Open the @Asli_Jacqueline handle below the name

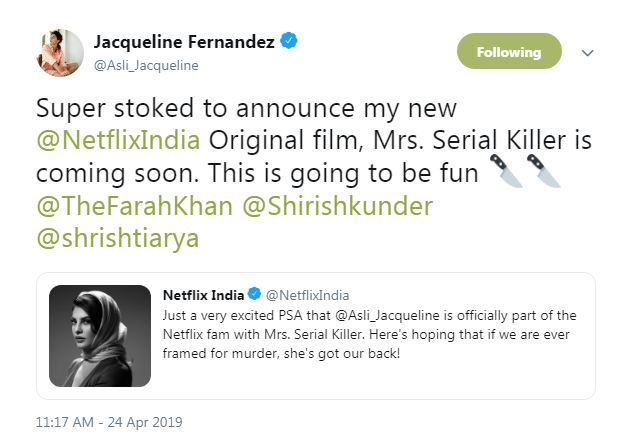pyautogui.click(x=145, y=65)
